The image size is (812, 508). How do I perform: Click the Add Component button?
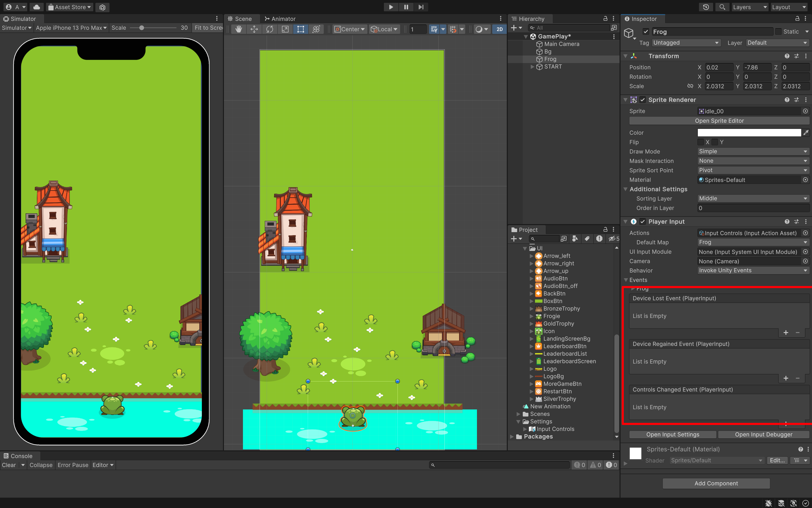716,484
